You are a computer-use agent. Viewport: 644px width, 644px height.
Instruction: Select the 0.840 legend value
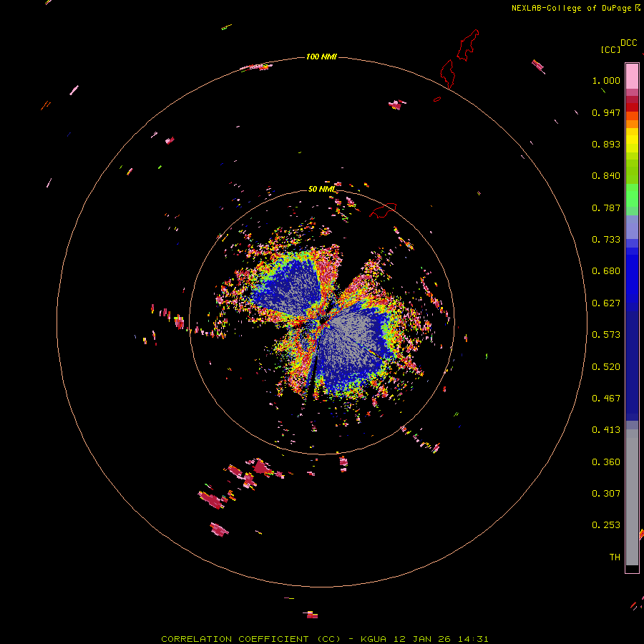click(606, 176)
